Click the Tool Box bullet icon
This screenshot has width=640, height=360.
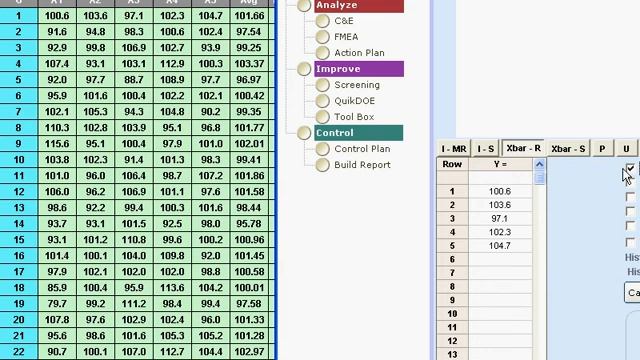pos(322,117)
